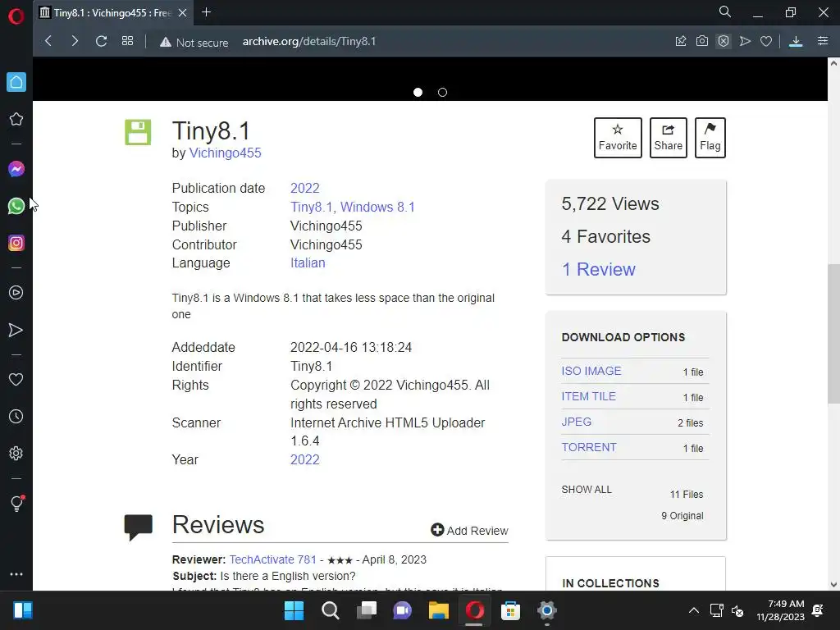Image resolution: width=840 pixels, height=630 pixels.
Task: Click the archive.org address field
Action: pyautogui.click(x=309, y=41)
